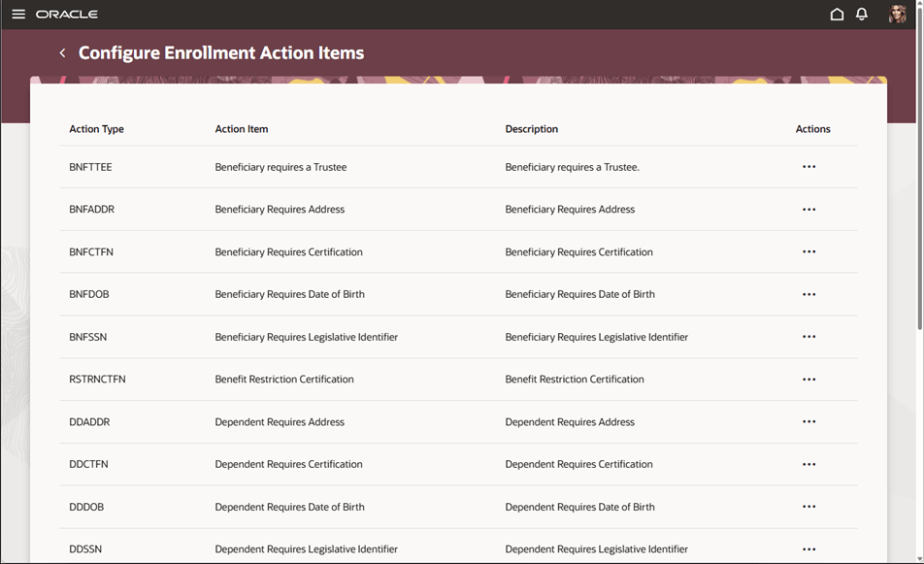
Task: Click action item 'Beneficiary requires a Trustee'
Action: [280, 167]
